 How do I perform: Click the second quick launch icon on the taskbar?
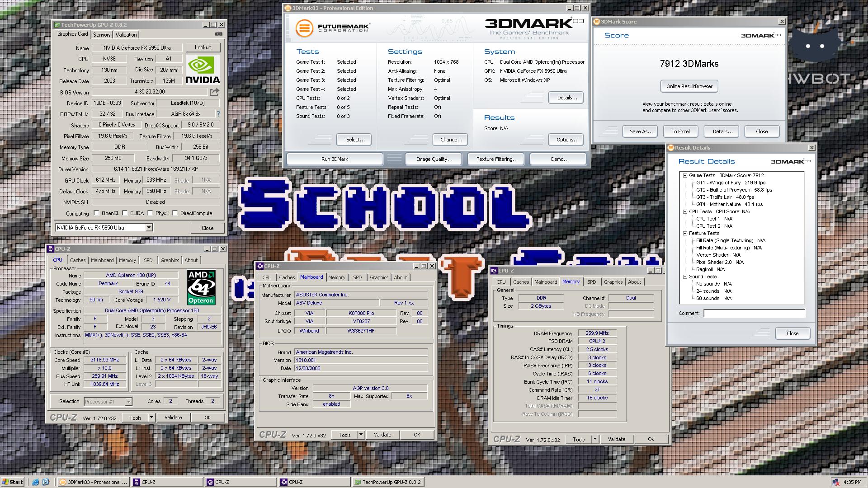[46, 482]
